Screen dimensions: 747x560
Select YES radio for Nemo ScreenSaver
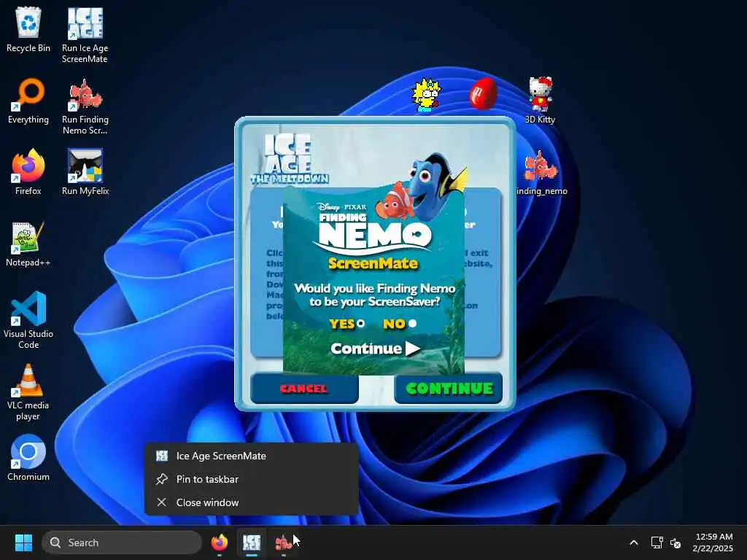click(x=360, y=323)
